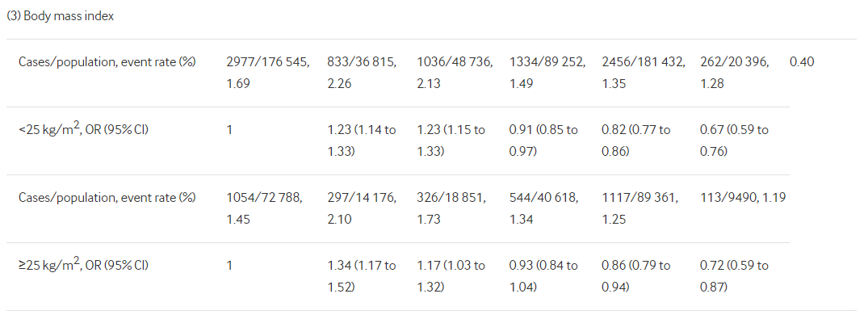Click the '<25 kg/m2, OR (95% CI)' row label
The width and height of the screenshot is (868, 319).
83,129
